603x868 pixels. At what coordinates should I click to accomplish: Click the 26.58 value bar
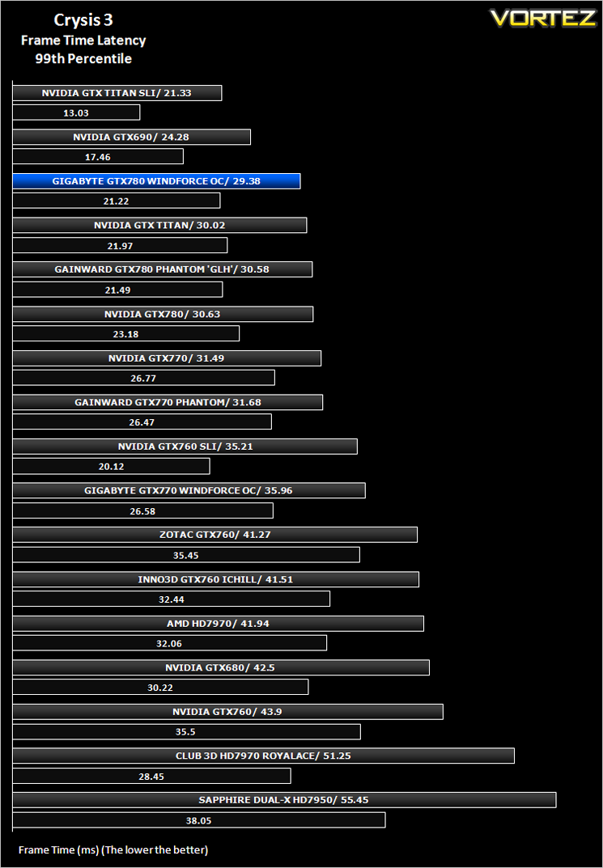click(143, 510)
